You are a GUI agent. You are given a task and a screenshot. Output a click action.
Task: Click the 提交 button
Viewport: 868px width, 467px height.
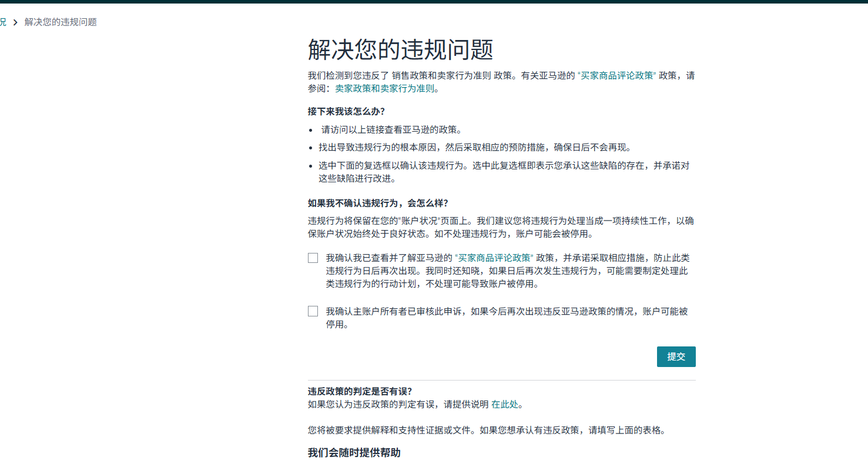[x=676, y=356]
